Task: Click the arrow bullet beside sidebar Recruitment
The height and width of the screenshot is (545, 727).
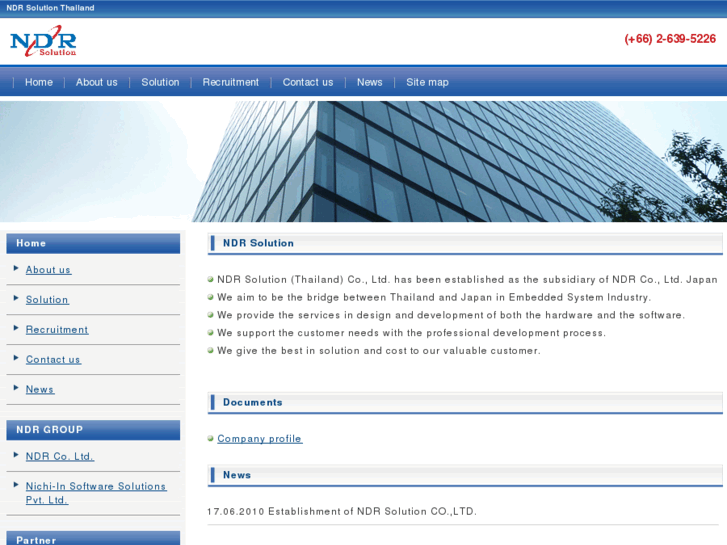Action: [16, 328]
